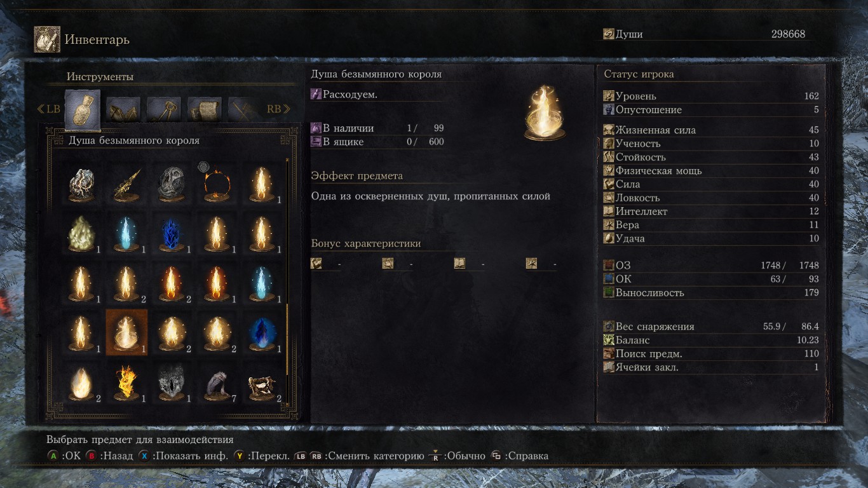Select the fiery ring item in top row
This screenshot has width=868, height=488.
[216, 183]
